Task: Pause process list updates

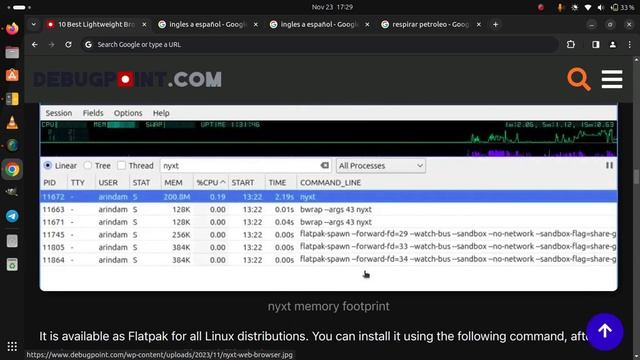Action: click(609, 165)
